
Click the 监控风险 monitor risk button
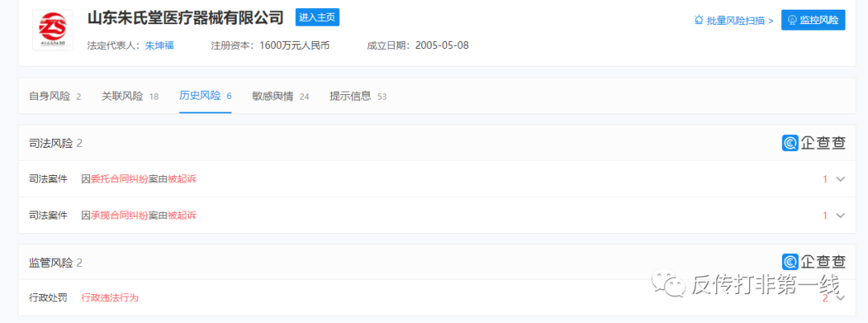click(x=813, y=20)
